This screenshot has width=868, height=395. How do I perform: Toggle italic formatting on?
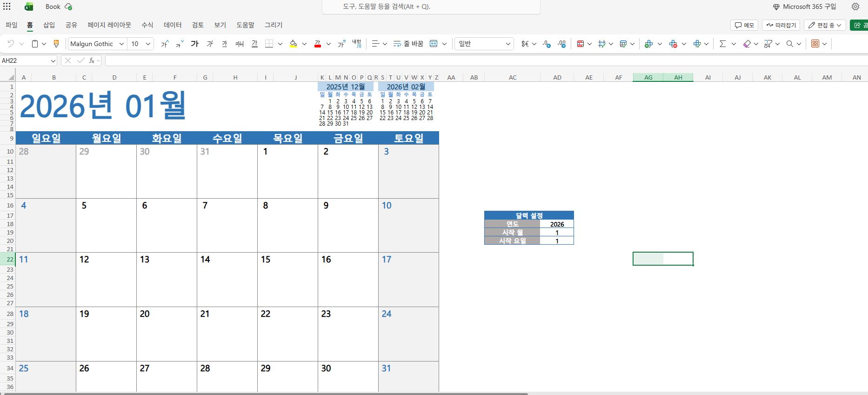(210, 44)
